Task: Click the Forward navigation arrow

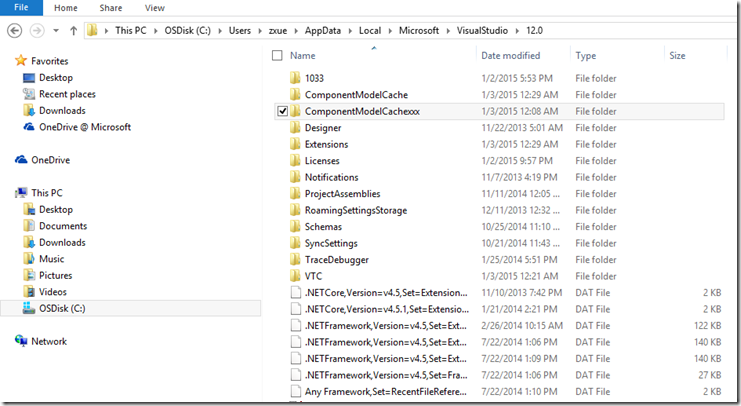Action: [36, 31]
